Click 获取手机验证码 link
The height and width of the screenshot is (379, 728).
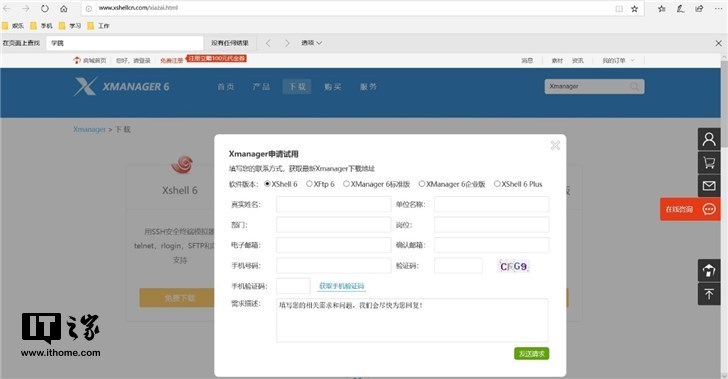[x=342, y=286]
